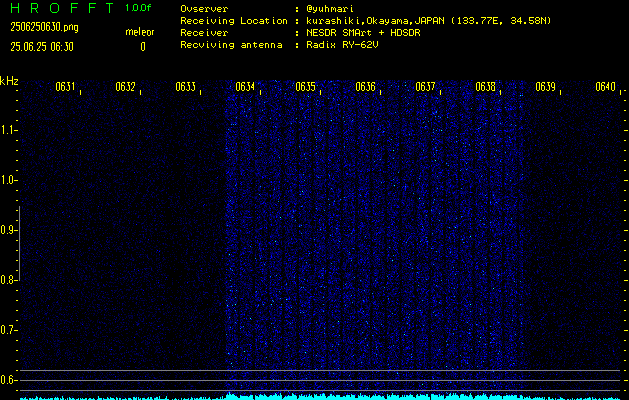Click the 0640 time marker
The image size is (629, 400).
click(605, 87)
